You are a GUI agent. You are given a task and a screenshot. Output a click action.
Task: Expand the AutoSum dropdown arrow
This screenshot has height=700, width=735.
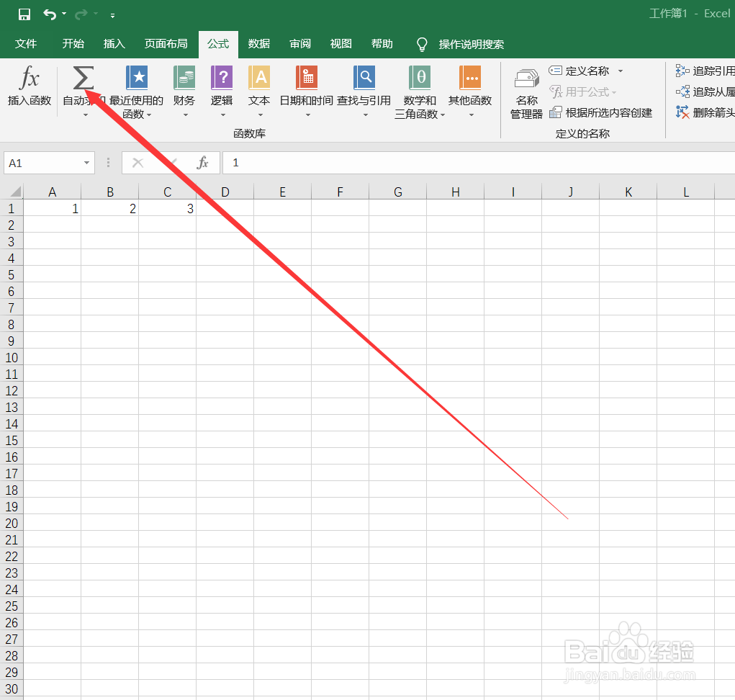coord(86,115)
